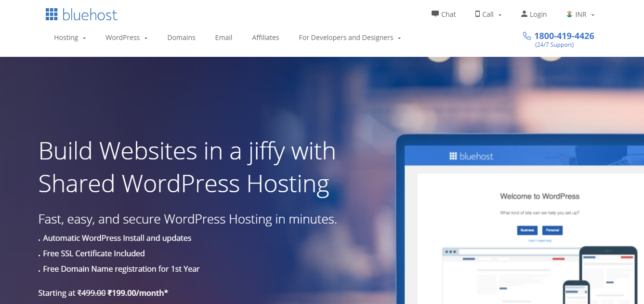Click the Business button in the laptop preview

point(527,230)
